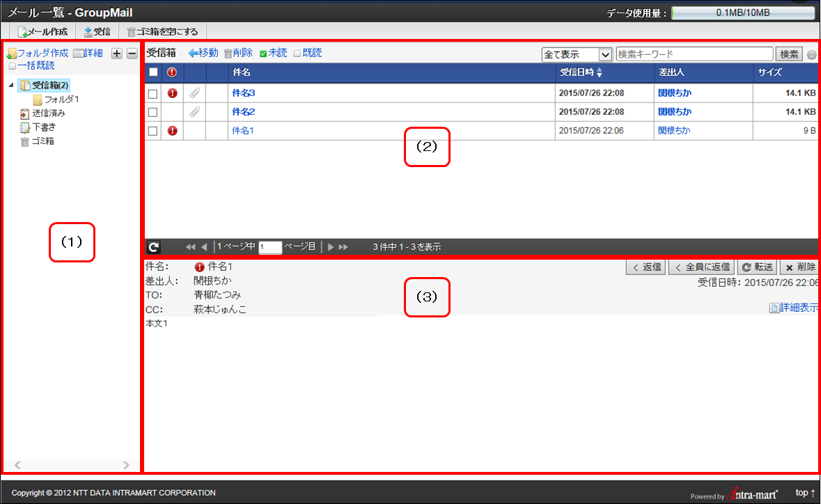Click the 検索 search button
The height and width of the screenshot is (504, 821).
[789, 54]
